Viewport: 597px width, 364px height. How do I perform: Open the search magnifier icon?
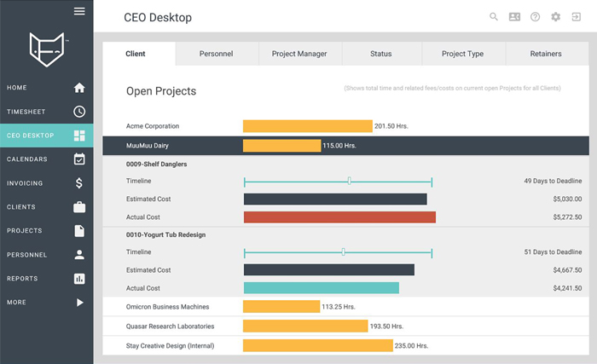(494, 17)
